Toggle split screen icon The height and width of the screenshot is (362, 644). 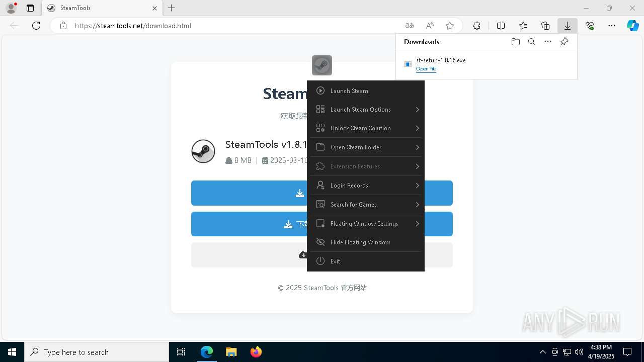point(501,26)
